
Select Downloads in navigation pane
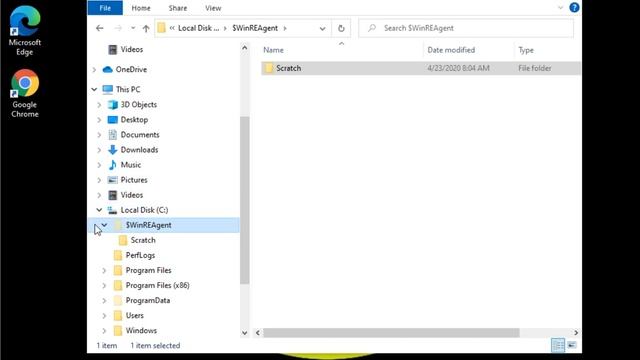pyautogui.click(x=139, y=150)
